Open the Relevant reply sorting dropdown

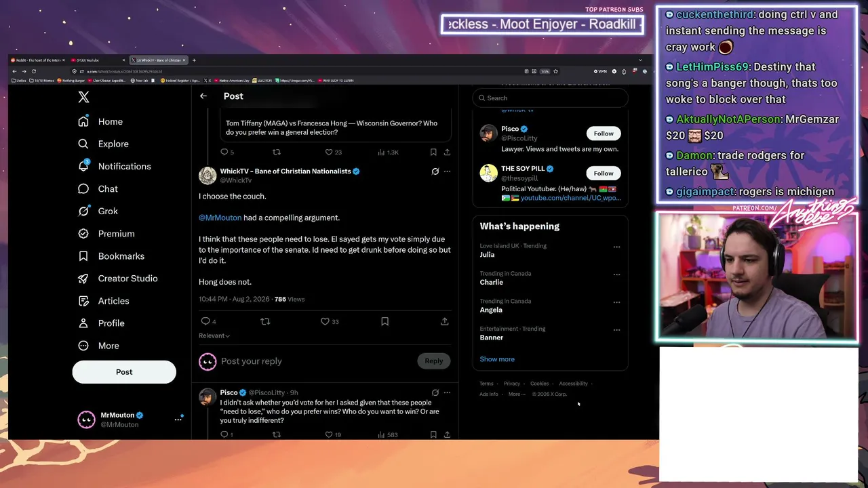click(214, 335)
